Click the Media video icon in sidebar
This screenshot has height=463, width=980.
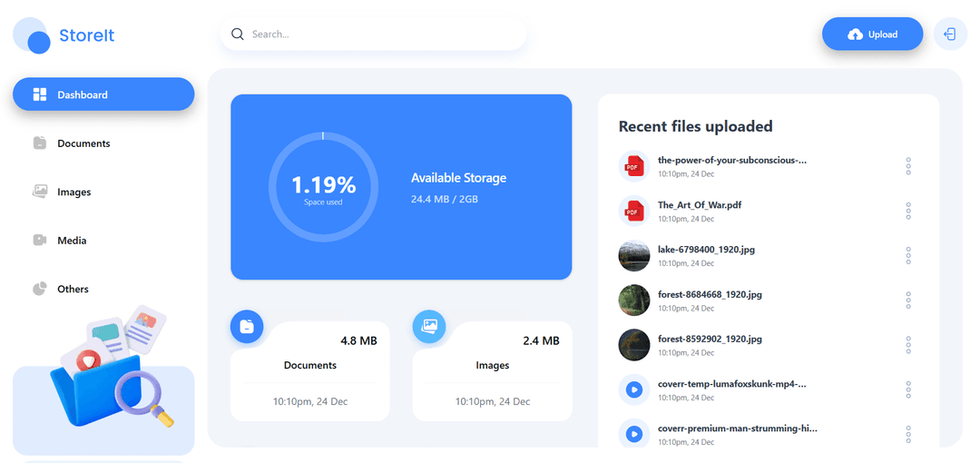pyautogui.click(x=40, y=241)
